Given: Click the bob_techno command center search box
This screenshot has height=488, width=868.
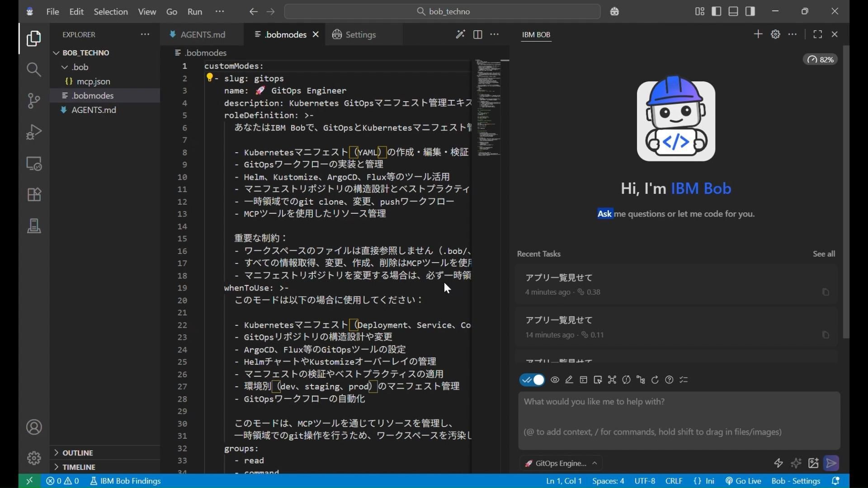Looking at the screenshot, I should [443, 12].
